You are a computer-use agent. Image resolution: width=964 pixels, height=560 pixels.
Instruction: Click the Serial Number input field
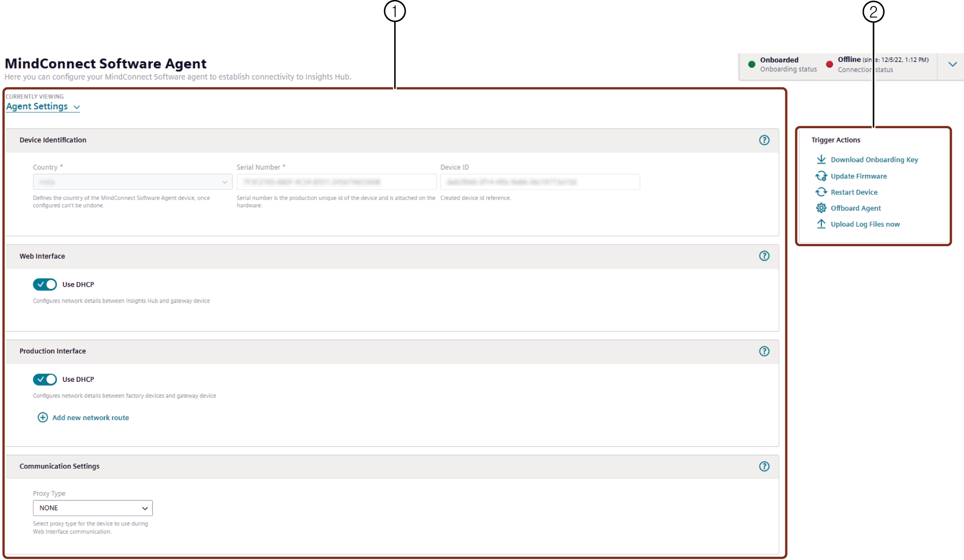pos(336,182)
